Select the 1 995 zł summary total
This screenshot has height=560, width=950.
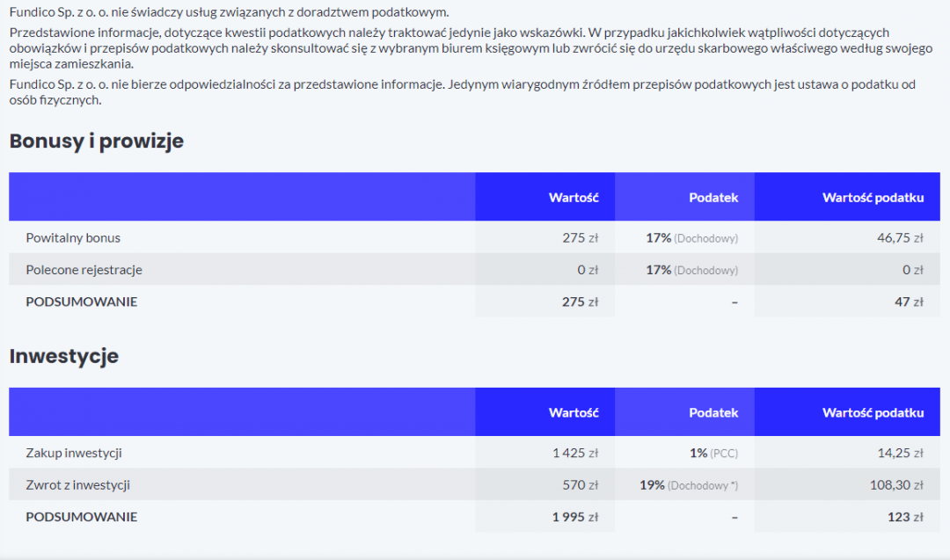click(575, 517)
